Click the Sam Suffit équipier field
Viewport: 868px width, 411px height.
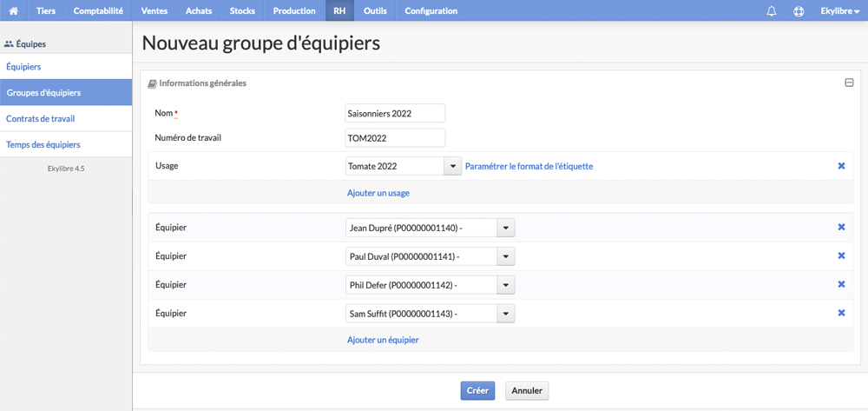click(421, 314)
